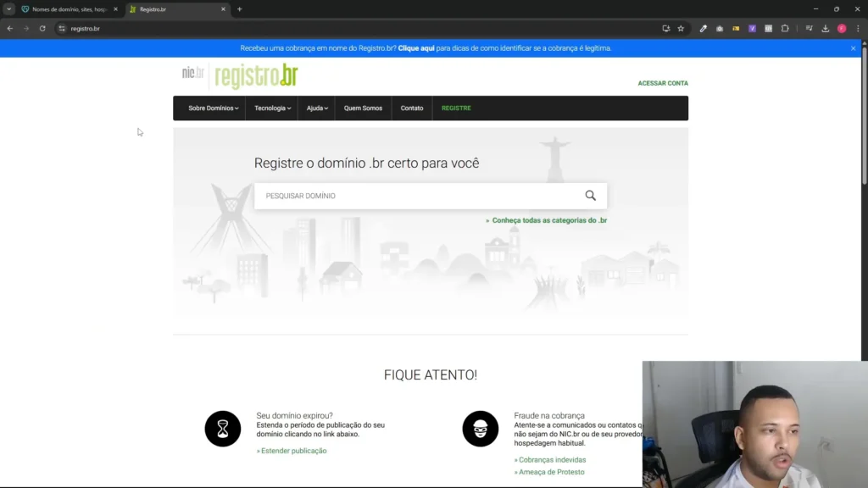Open the Ameaça de Protesto link

click(551, 472)
